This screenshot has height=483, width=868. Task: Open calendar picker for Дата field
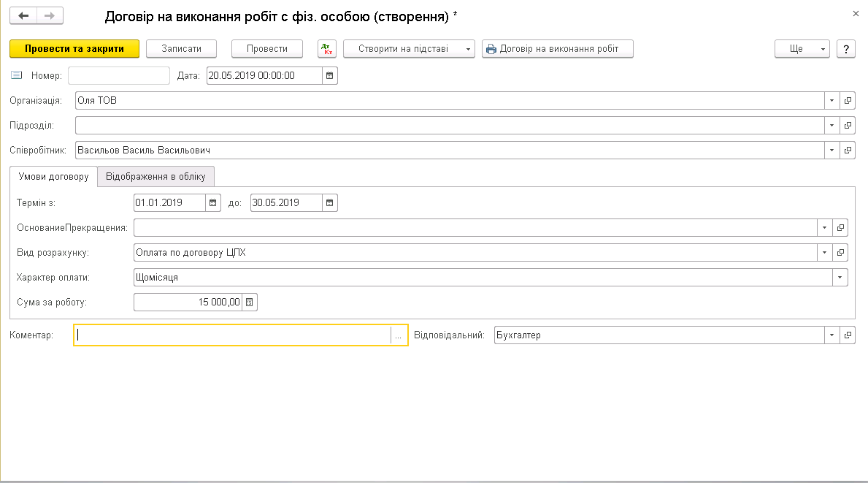(x=330, y=76)
